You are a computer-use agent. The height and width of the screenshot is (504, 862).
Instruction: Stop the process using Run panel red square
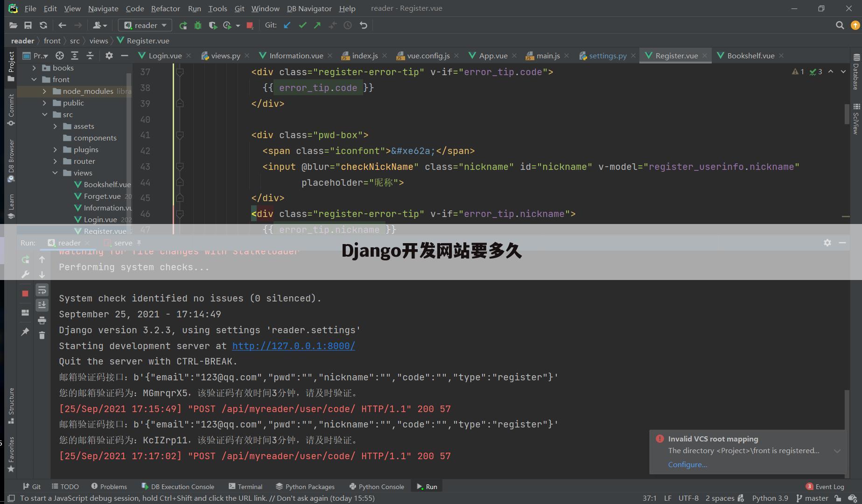25,294
